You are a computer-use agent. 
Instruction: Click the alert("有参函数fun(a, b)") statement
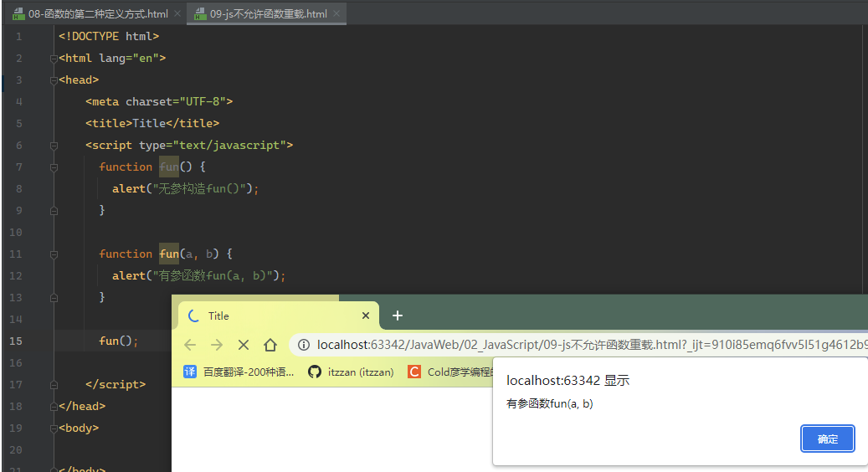pos(198,275)
